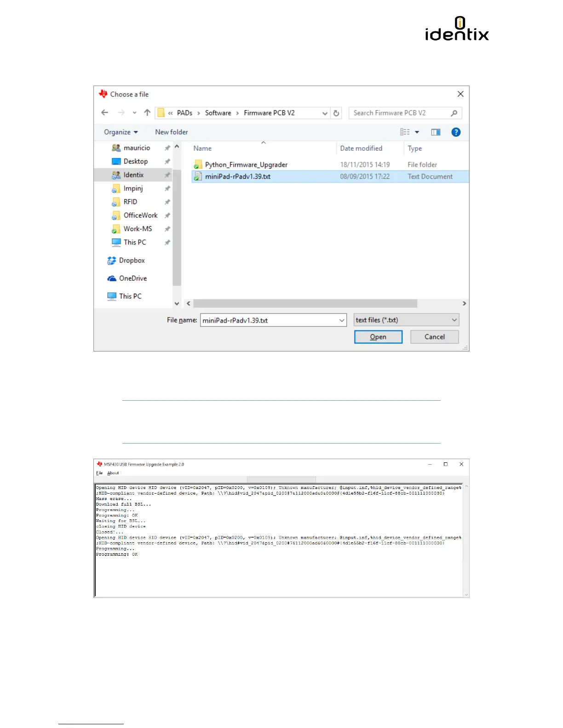Sort by Date modified column header
This screenshot has height=728, width=563.
point(361,148)
